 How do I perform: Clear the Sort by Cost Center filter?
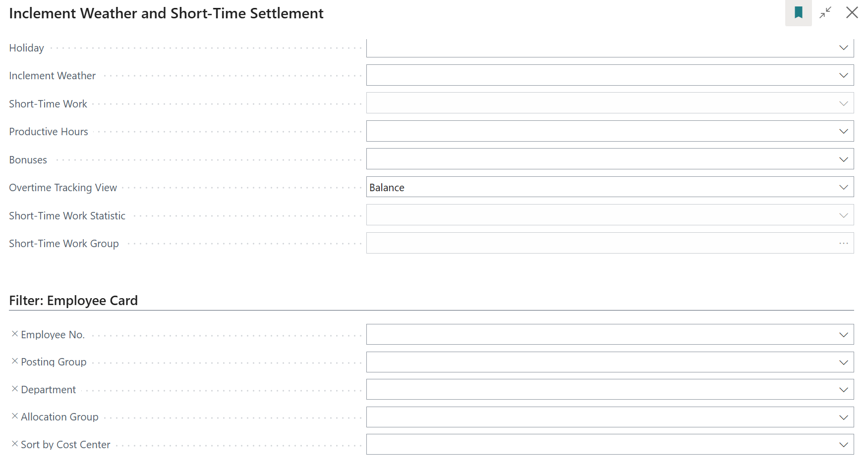click(15, 444)
